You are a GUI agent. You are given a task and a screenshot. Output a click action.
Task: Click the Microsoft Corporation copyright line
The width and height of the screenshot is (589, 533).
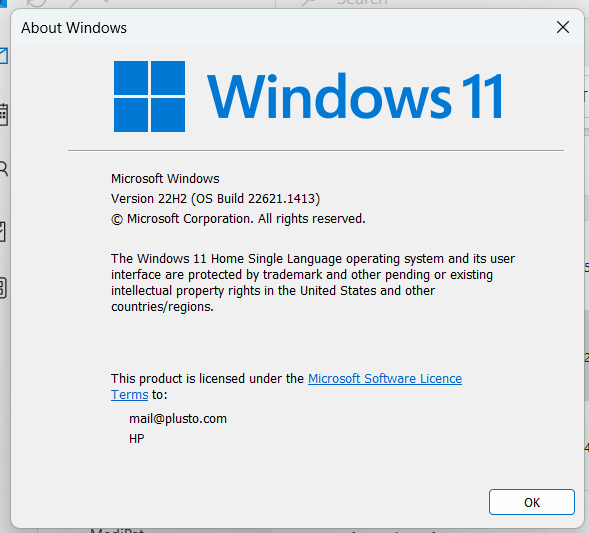coord(238,219)
